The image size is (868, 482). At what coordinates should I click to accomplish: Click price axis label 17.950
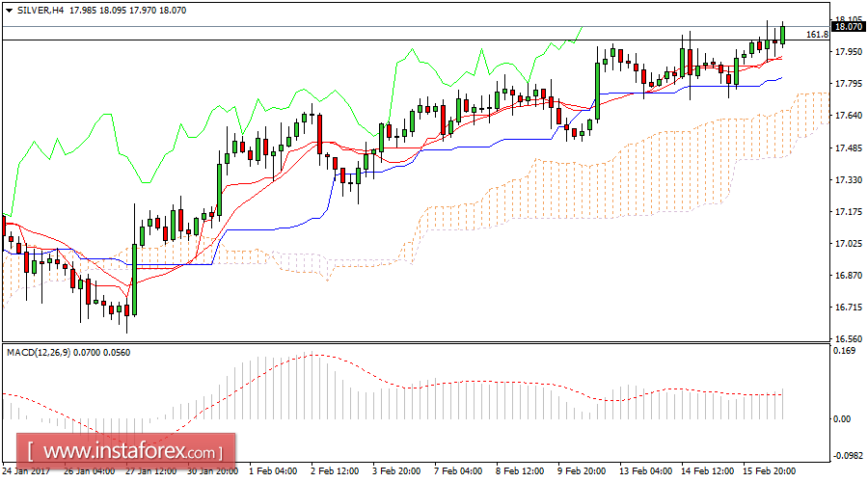(x=848, y=51)
